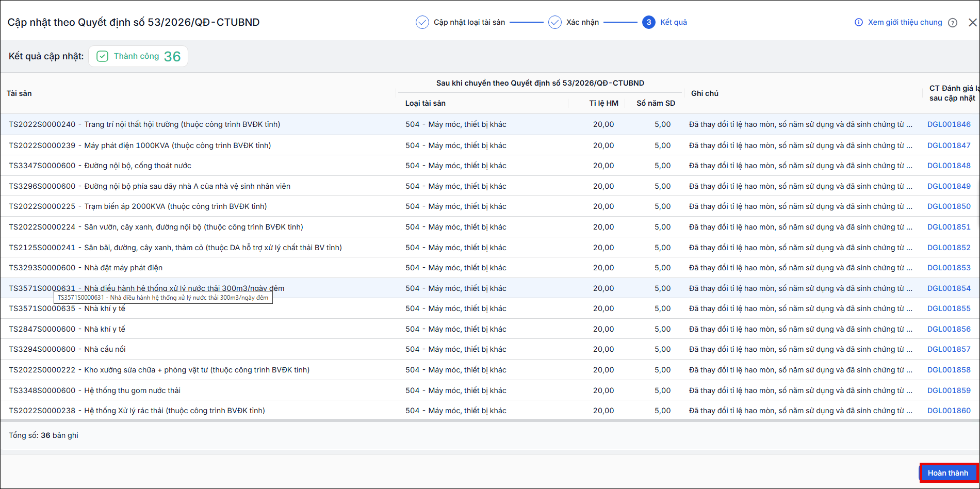Click the step 3 number circle

pos(649,22)
